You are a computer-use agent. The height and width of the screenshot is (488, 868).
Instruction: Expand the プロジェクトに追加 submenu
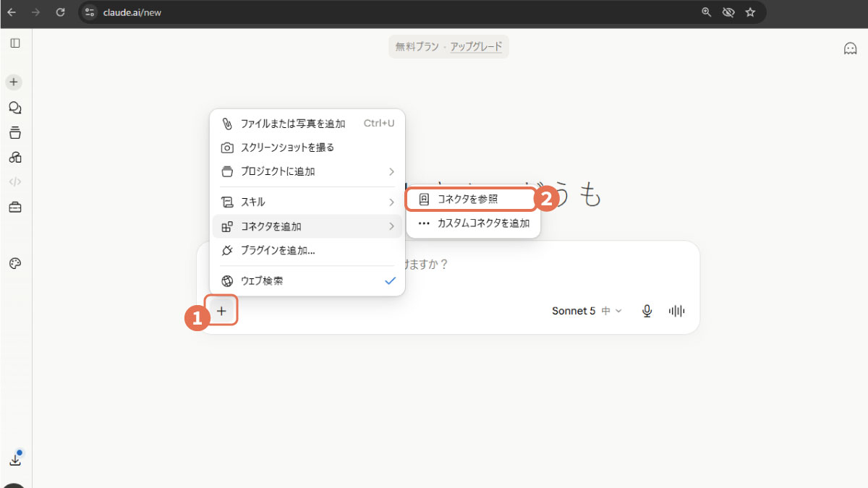coord(307,171)
